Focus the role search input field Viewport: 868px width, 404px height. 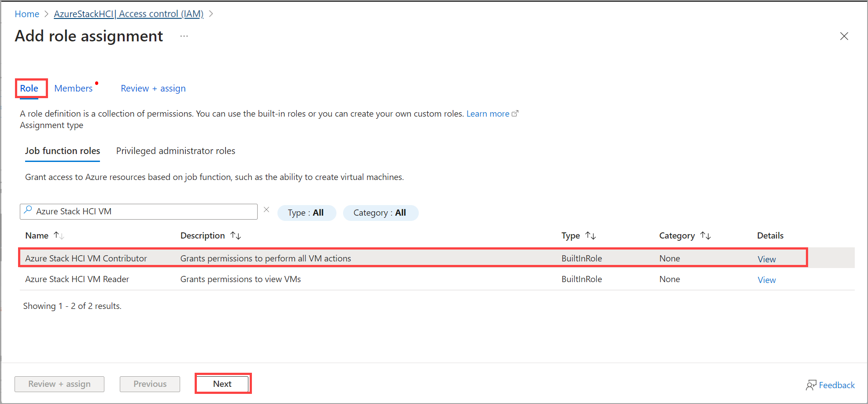click(139, 211)
